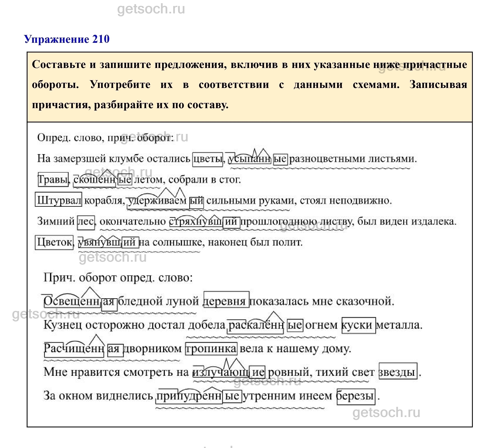
Task: Click the 'Прич. оборот опред. слово:' label
Action: pyautogui.click(x=118, y=278)
